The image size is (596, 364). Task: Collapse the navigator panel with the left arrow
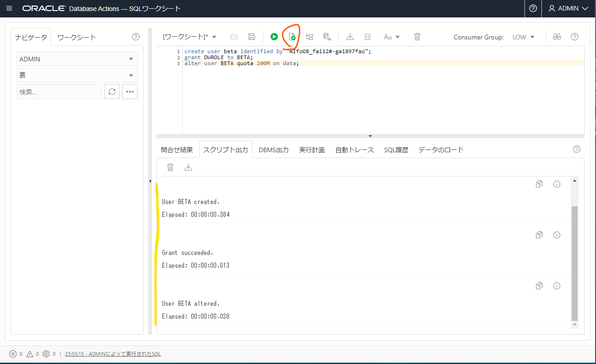(x=150, y=182)
